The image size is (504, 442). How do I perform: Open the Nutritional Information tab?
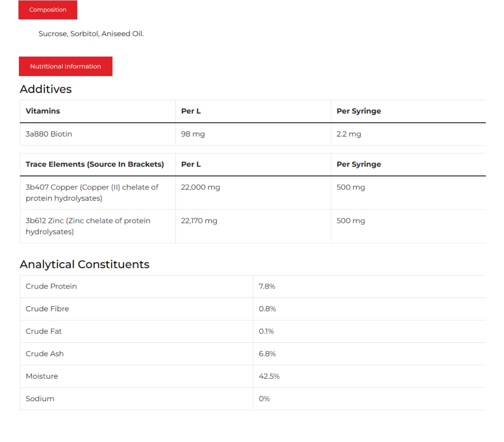[x=66, y=66]
